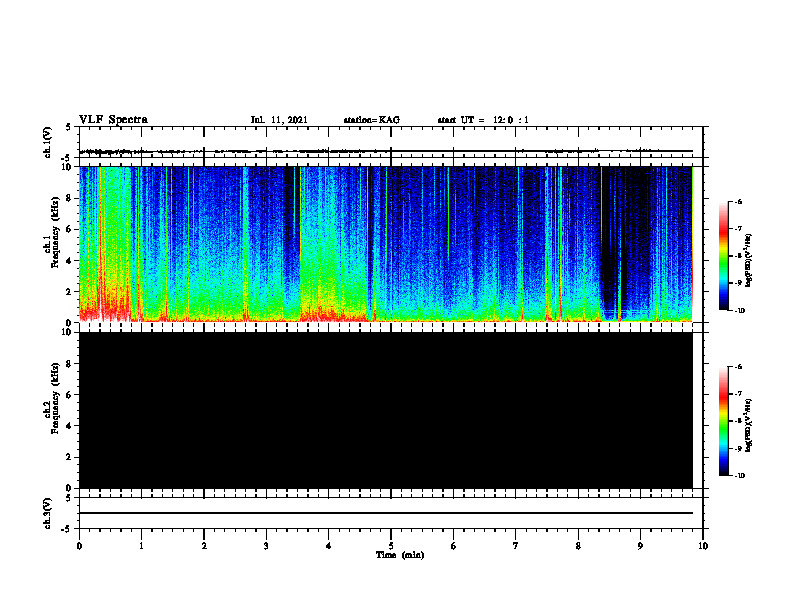Click inside the ch.1 colored spectrogram panel

pyautogui.click(x=386, y=244)
